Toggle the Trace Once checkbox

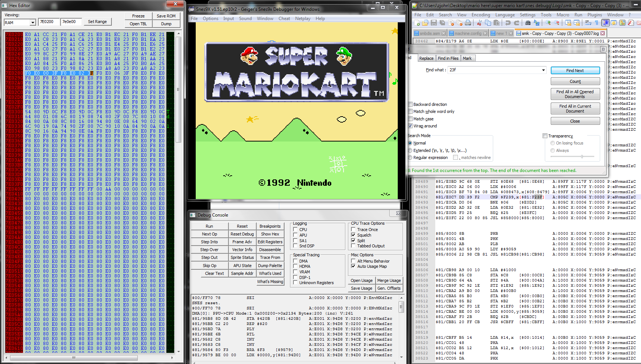(x=353, y=230)
